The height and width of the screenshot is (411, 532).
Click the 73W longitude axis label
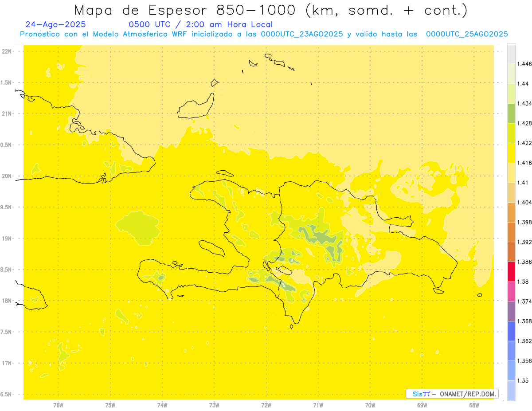(x=214, y=405)
